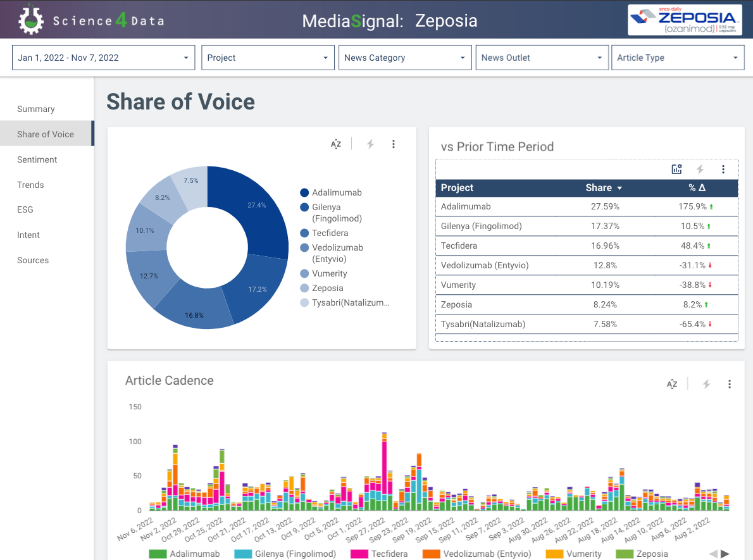Click Vumerity dot in donut legend
Screen dimensions: 753x560
point(304,273)
